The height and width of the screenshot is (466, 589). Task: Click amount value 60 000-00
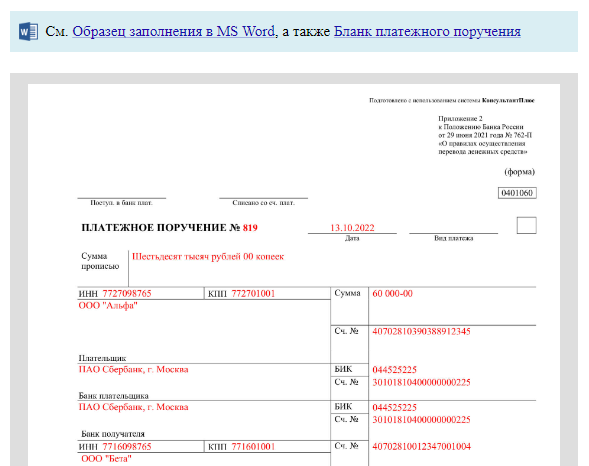[x=392, y=294]
